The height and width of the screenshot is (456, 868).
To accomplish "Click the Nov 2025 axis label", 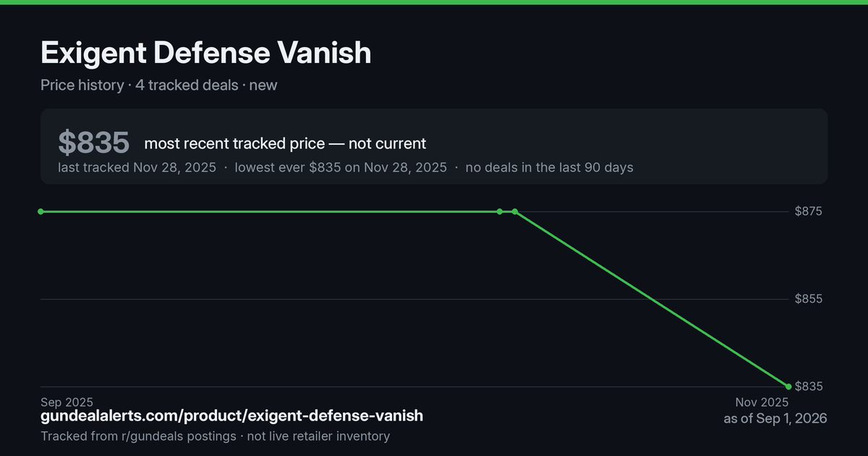I will [x=762, y=402].
